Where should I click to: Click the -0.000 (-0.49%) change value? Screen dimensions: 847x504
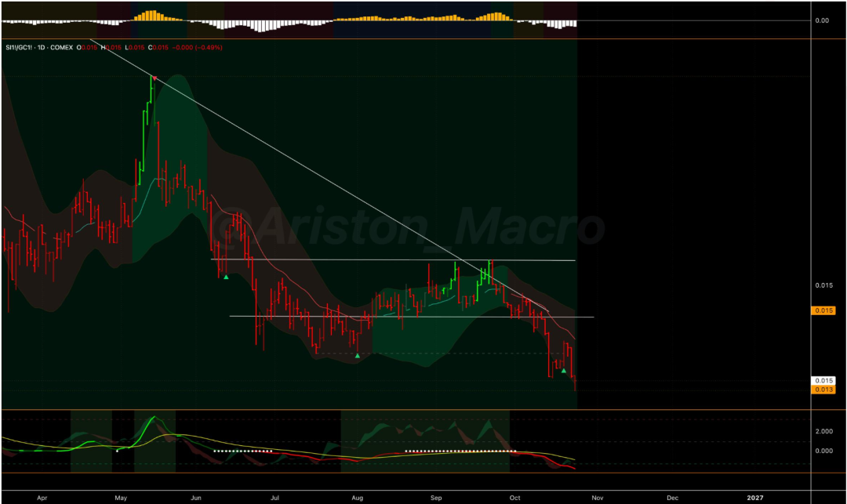coord(197,48)
